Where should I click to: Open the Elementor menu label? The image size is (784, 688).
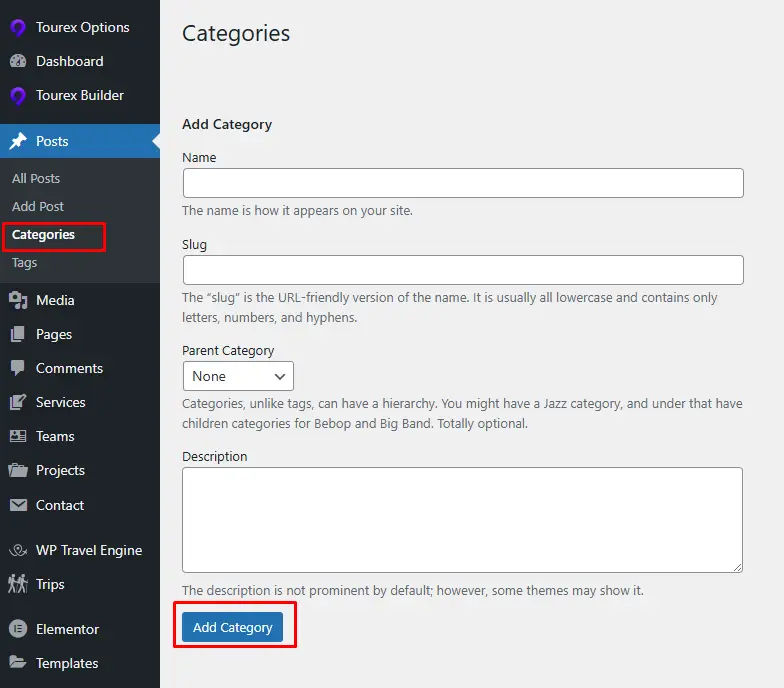68,629
